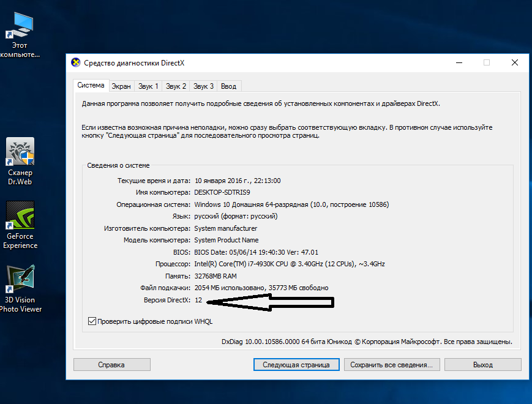Switch to the Система tab
Image resolution: width=532 pixels, height=404 pixels.
tap(91, 86)
